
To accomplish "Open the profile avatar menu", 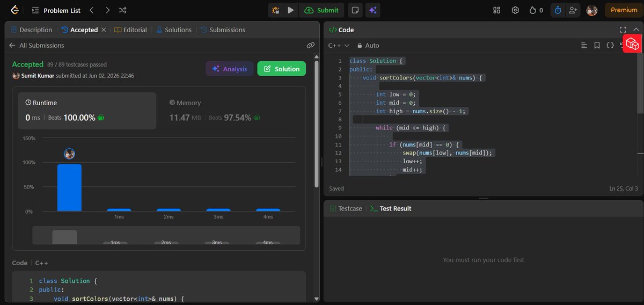I will (x=592, y=10).
